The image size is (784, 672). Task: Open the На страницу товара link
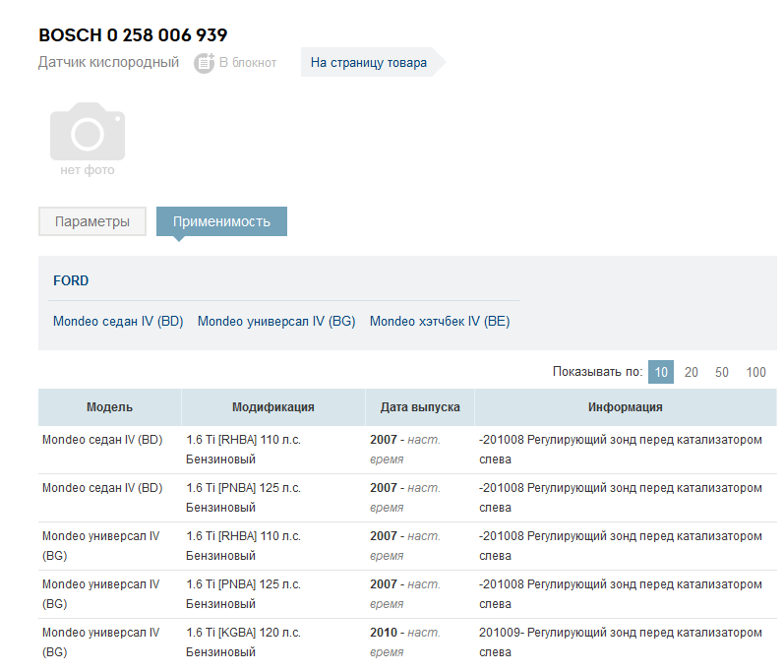pos(369,63)
